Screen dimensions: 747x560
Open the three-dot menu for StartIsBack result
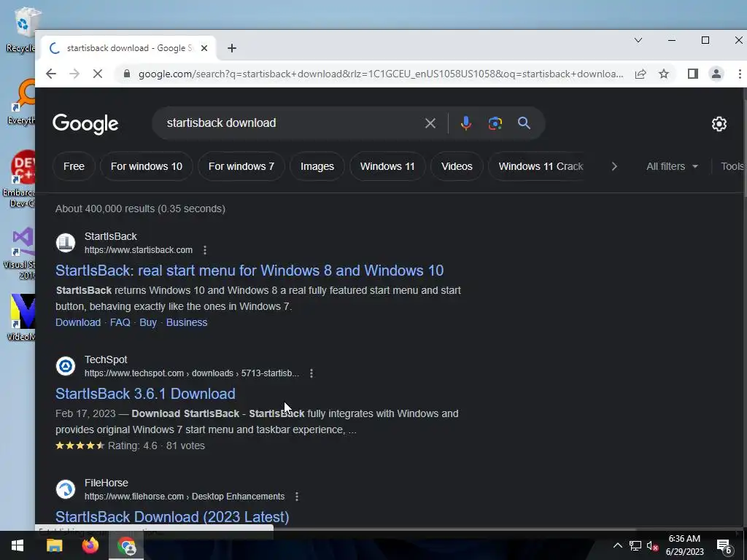[x=205, y=250]
